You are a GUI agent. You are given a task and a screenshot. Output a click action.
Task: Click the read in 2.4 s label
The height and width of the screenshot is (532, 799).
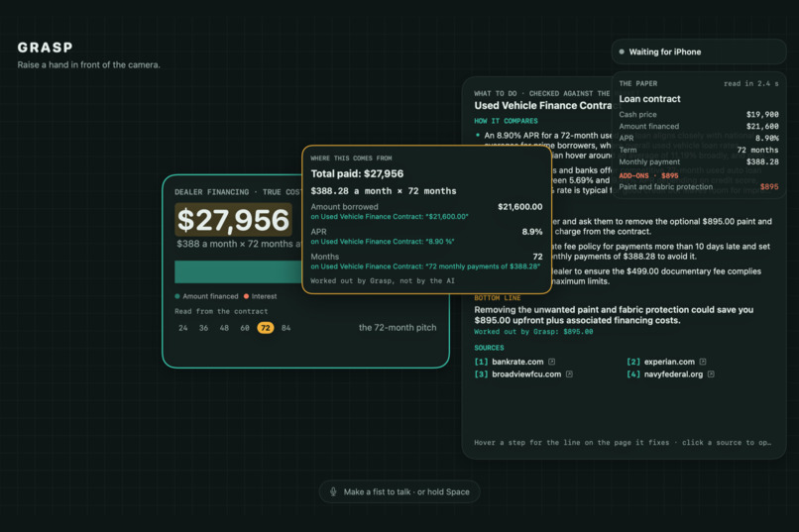(751, 83)
